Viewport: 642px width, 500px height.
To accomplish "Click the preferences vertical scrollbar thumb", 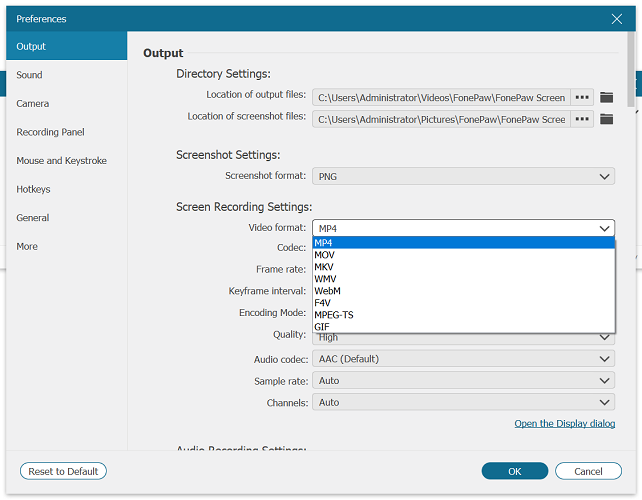I will (631, 70).
